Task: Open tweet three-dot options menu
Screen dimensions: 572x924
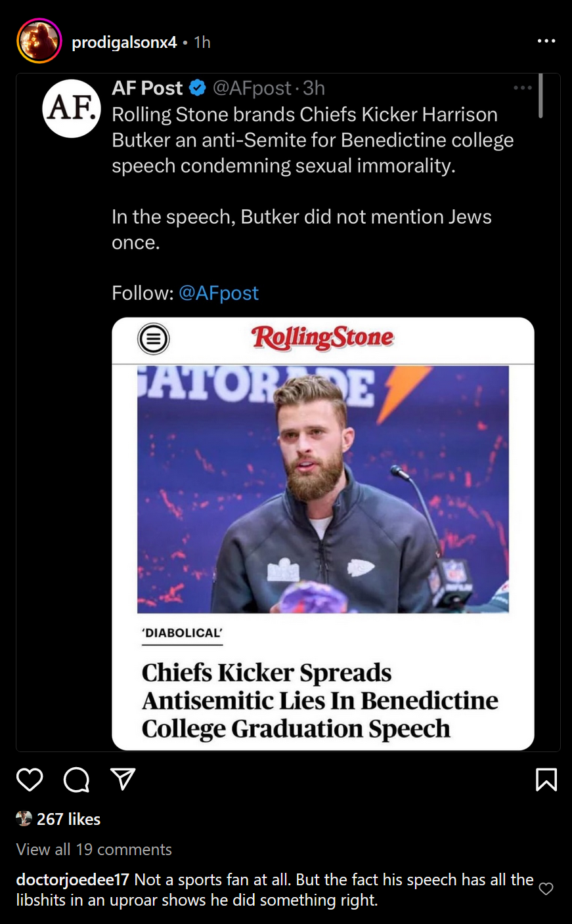Action: [x=523, y=88]
